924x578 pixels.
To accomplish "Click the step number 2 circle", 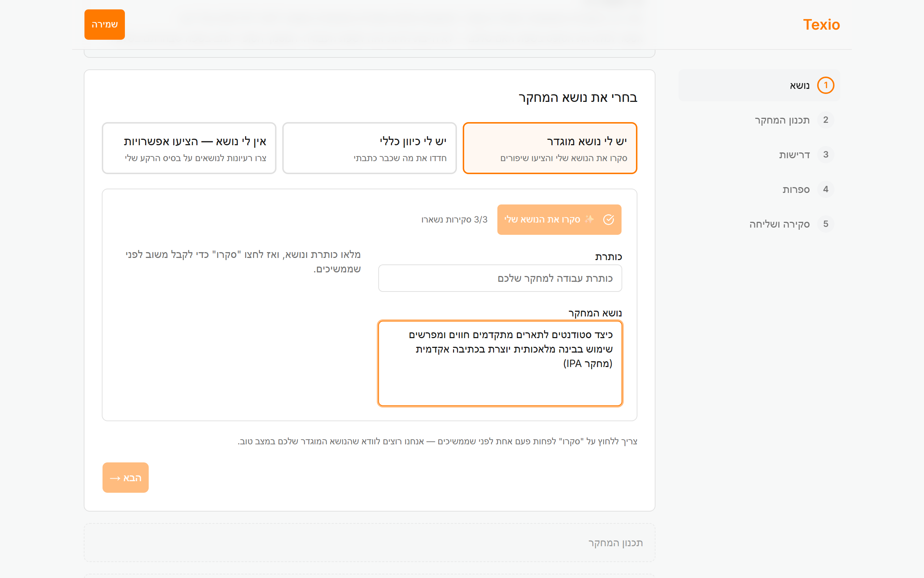I will [825, 120].
